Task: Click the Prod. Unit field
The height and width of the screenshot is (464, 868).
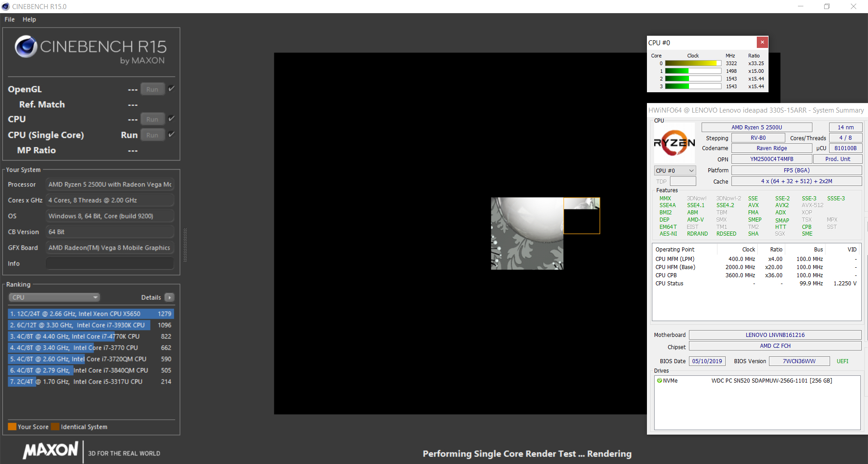Action: coord(838,159)
